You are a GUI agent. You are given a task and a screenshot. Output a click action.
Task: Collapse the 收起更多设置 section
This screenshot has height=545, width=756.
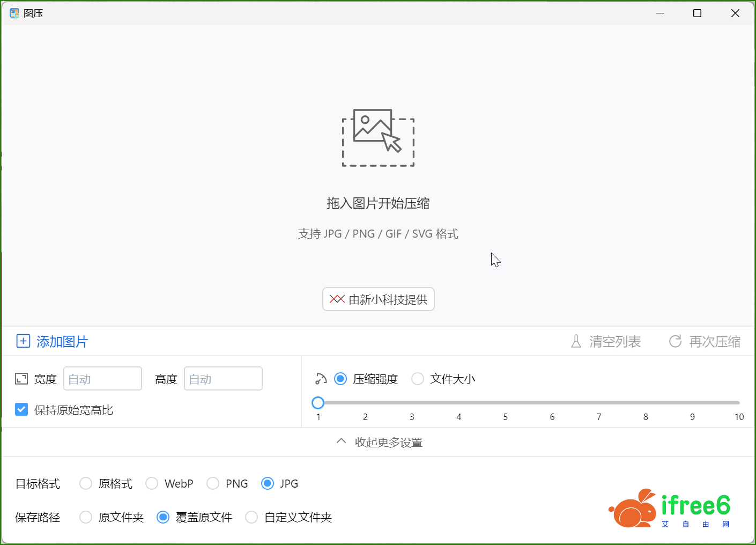tap(379, 442)
